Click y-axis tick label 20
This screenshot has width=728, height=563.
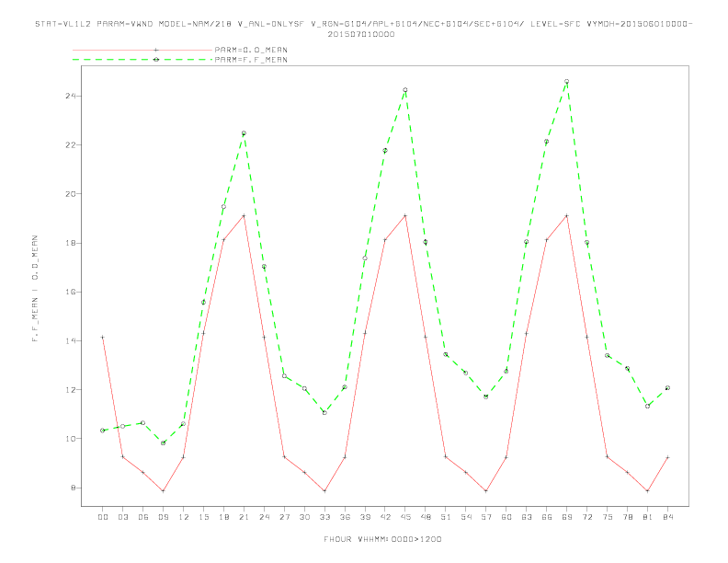[x=71, y=194]
